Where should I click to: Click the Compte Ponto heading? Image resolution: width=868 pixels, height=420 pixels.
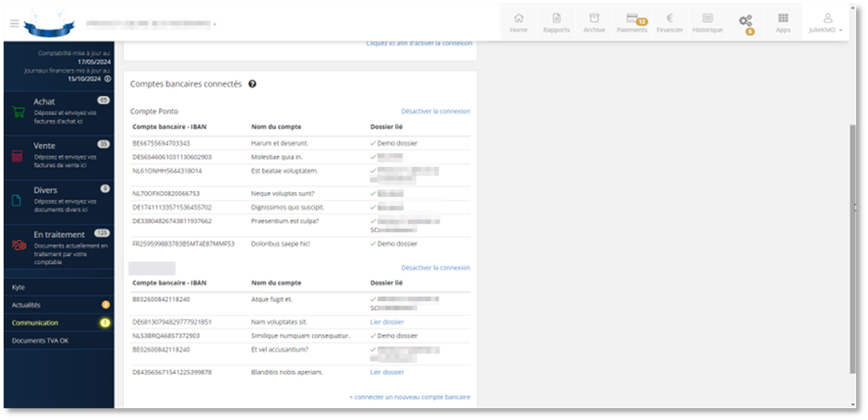[154, 111]
